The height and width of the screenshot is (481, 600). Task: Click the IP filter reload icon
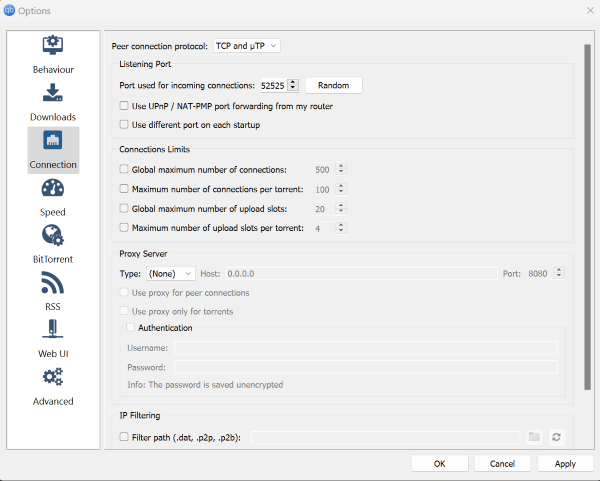(557, 437)
